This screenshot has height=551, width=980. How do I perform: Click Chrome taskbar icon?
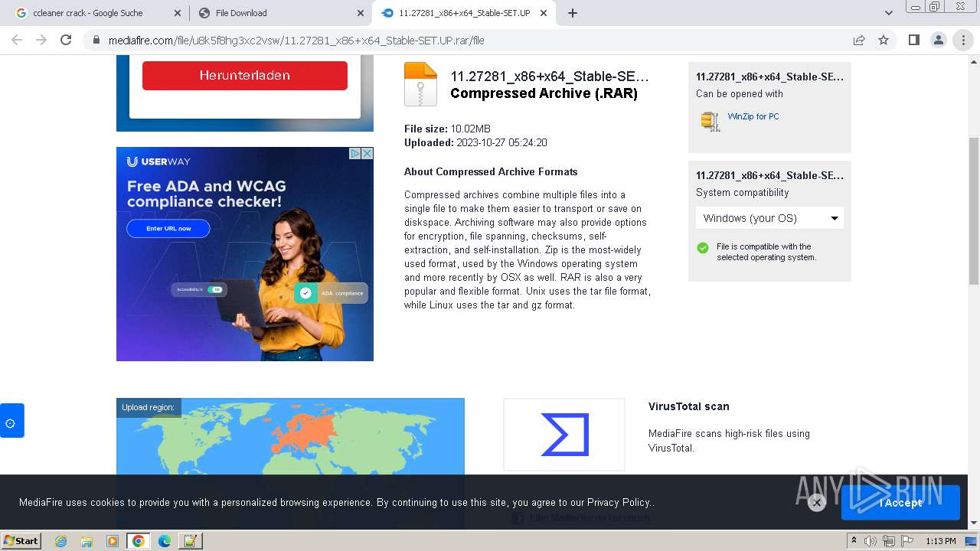click(139, 541)
